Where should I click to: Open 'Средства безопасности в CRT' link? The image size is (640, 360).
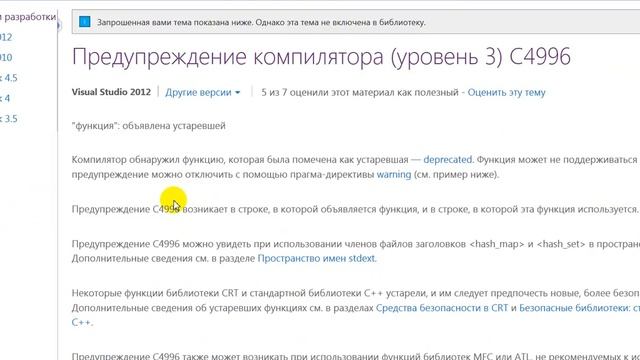point(442,308)
